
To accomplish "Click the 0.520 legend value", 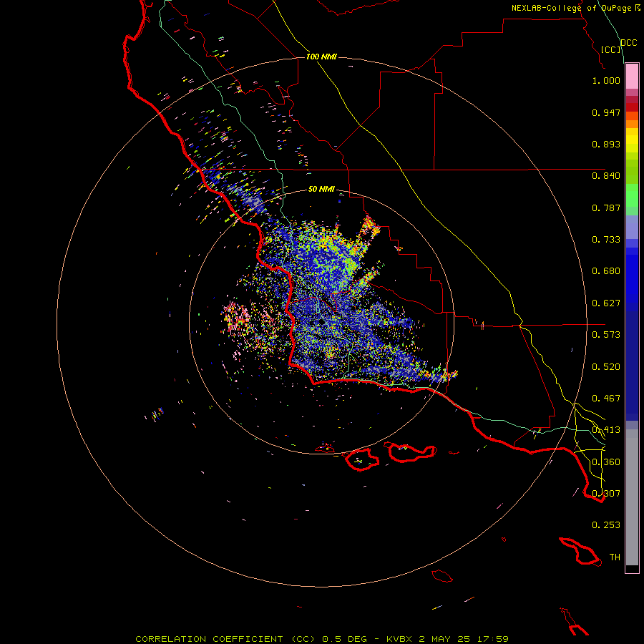I will pos(606,367).
